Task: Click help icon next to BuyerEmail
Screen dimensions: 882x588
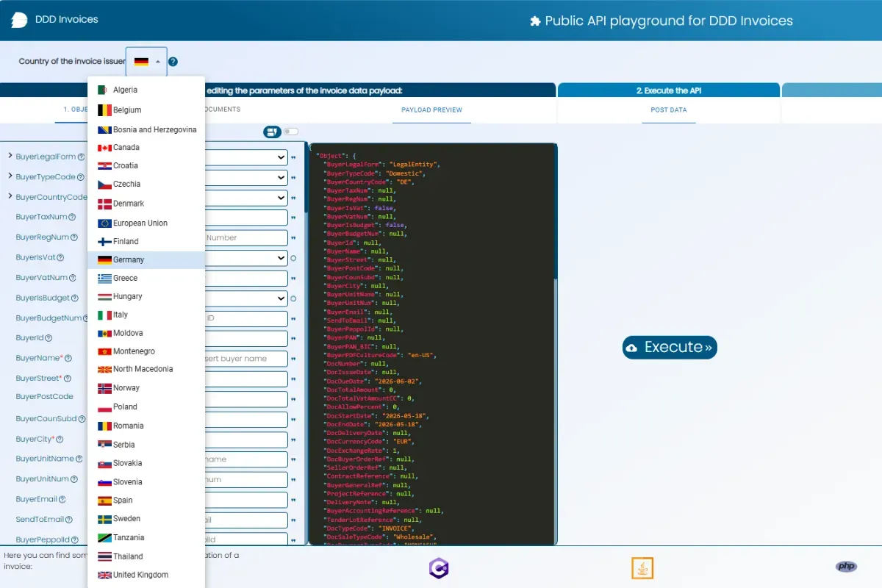Action: (x=62, y=500)
